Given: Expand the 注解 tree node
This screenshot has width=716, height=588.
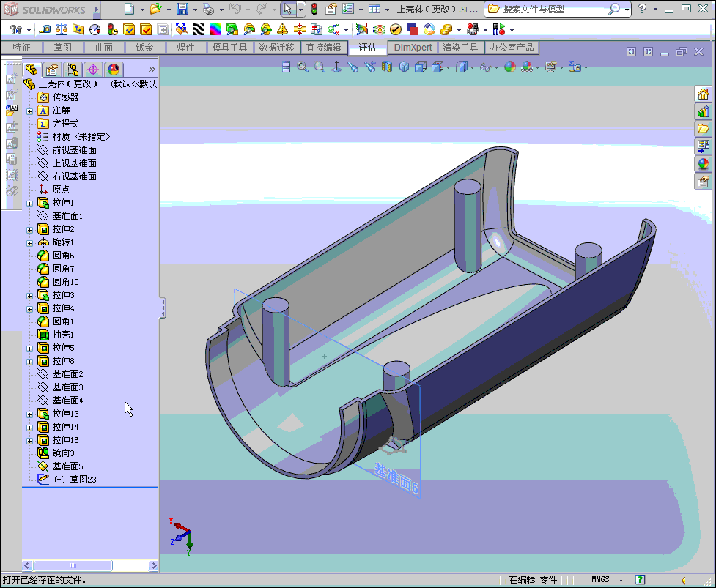Looking at the screenshot, I should (x=30, y=111).
